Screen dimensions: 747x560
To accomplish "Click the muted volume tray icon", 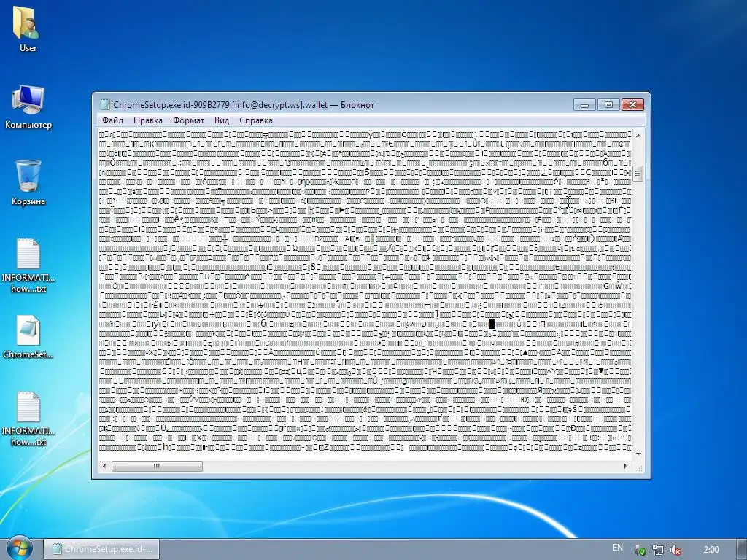I will 675,550.
